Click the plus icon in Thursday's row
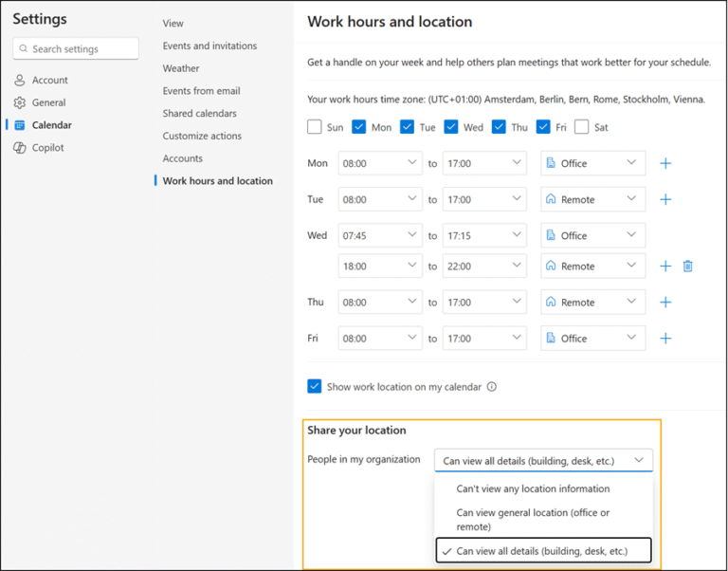The height and width of the screenshot is (571, 728). click(x=665, y=303)
